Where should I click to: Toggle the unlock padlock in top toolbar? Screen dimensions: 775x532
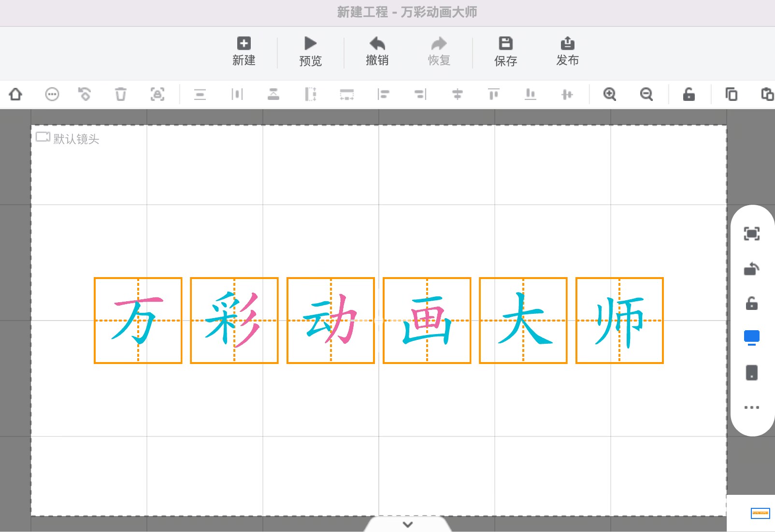[689, 94]
